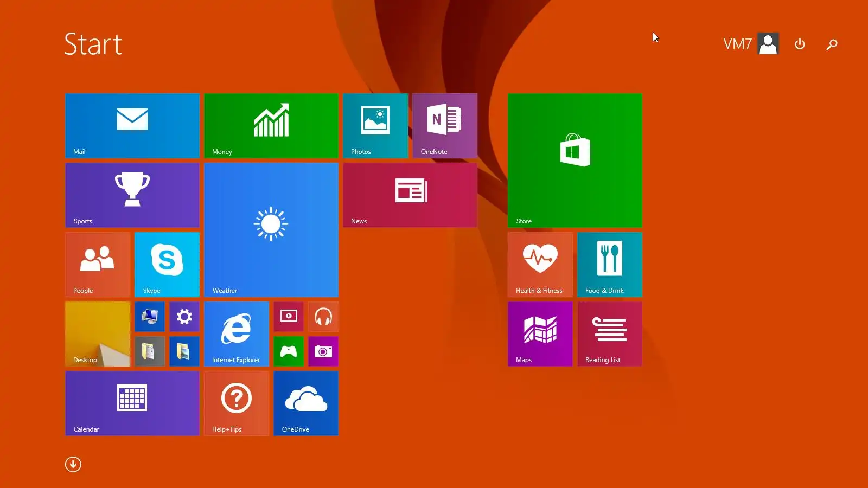The width and height of the screenshot is (868, 488).
Task: Open the Photos tile
Action: pos(375,126)
